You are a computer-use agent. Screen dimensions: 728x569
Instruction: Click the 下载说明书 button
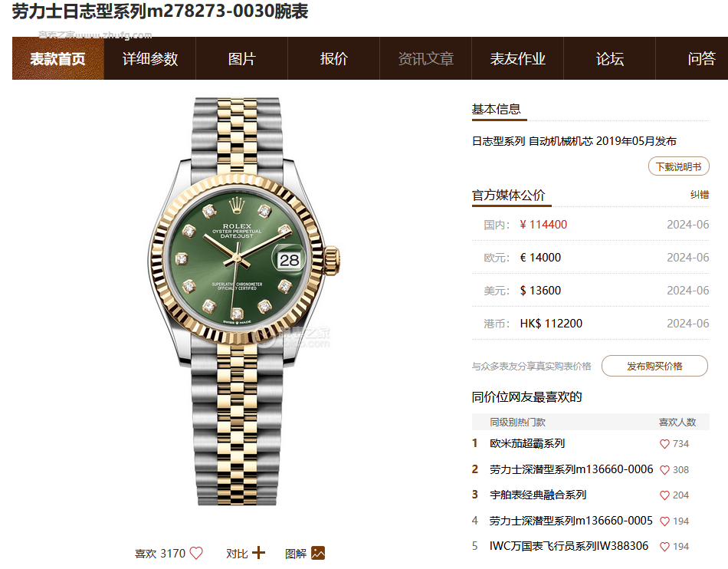point(678,166)
